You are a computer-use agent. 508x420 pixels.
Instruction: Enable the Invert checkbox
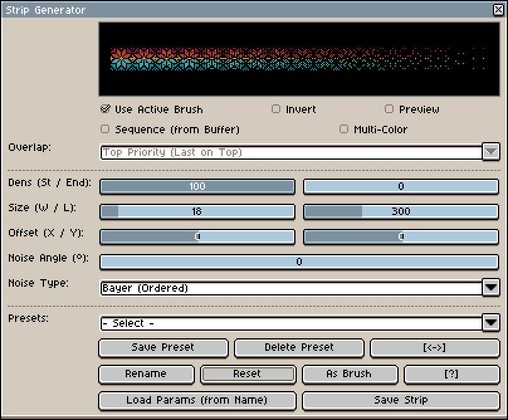[276, 109]
